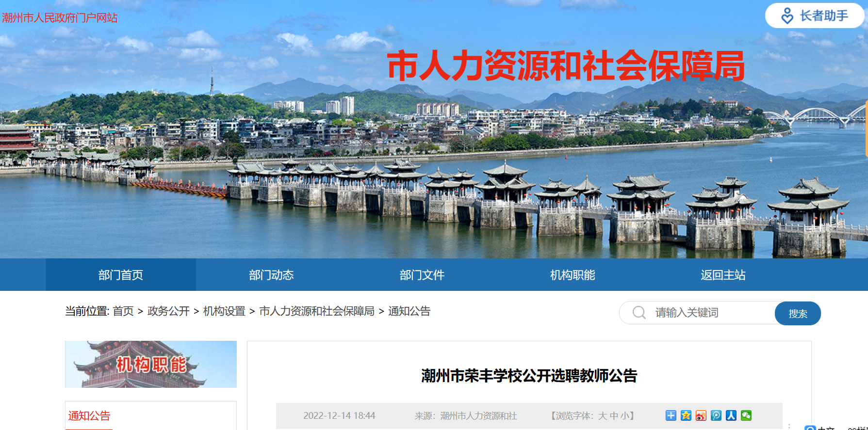This screenshot has width=868, height=430.
Task: Share via WeChat green icon
Action: point(746,415)
